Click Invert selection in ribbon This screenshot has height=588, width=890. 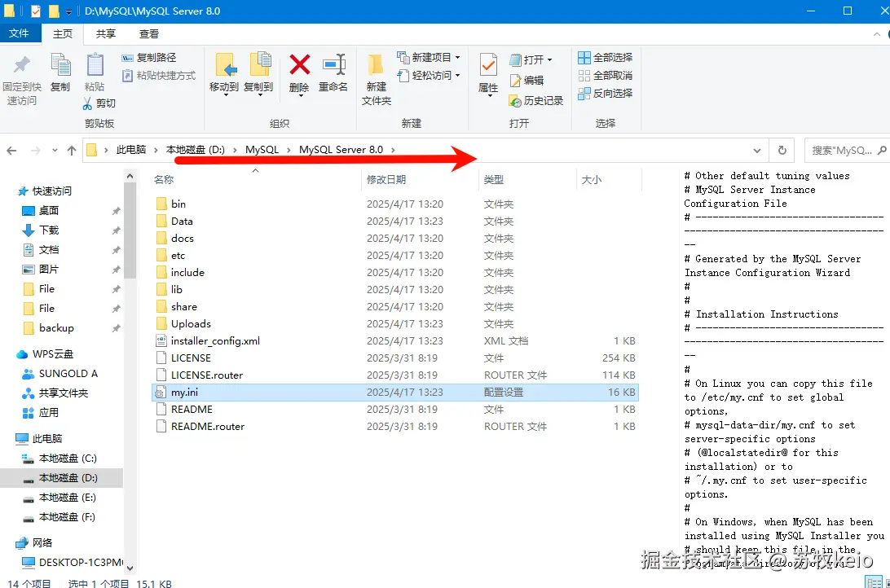pos(605,93)
